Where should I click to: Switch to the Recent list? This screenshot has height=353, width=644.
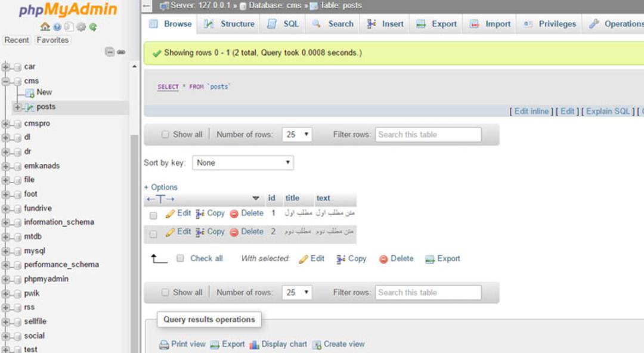17,41
